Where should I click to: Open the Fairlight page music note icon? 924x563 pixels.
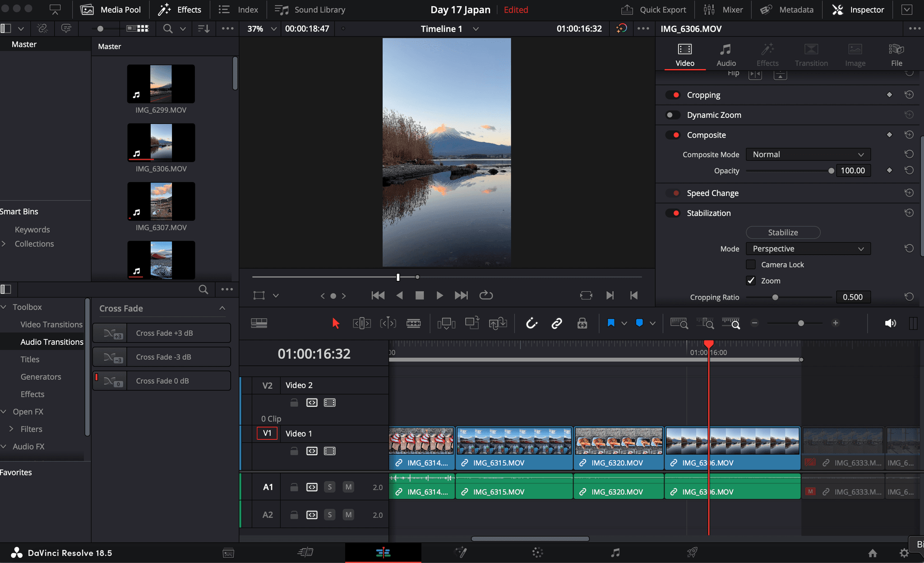point(615,553)
